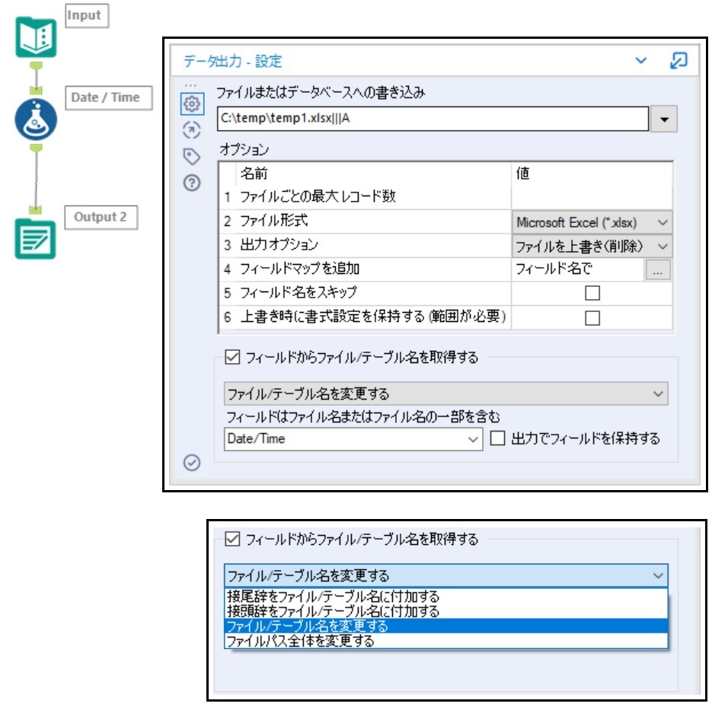Screen dimensions: 728x710
Task: Click the フィールドマップ ellipsis button
Action: click(657, 269)
